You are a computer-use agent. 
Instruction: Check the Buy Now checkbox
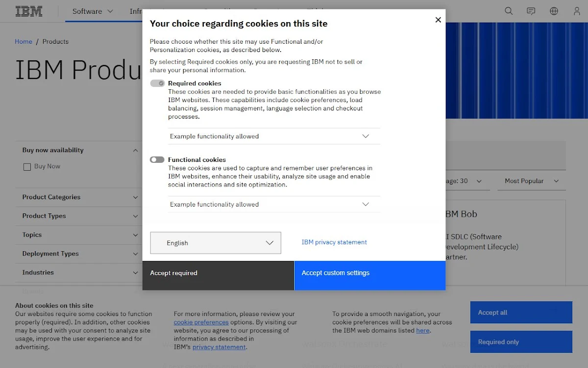pos(27,167)
